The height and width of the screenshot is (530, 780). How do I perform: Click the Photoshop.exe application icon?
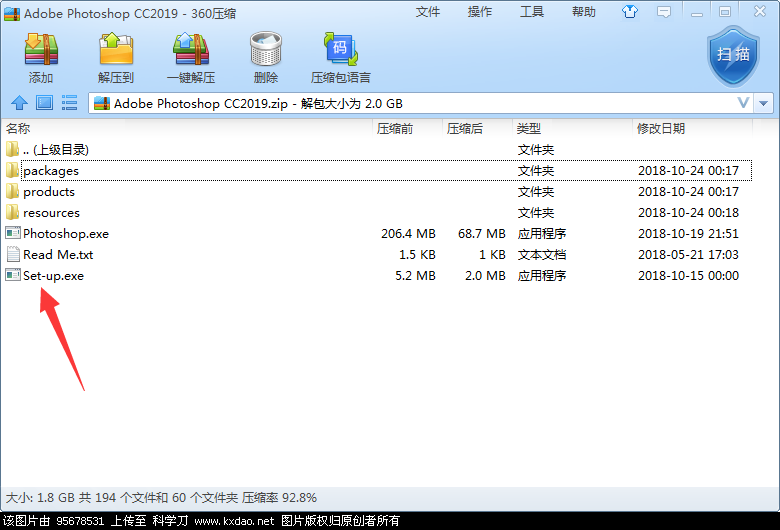(13, 233)
